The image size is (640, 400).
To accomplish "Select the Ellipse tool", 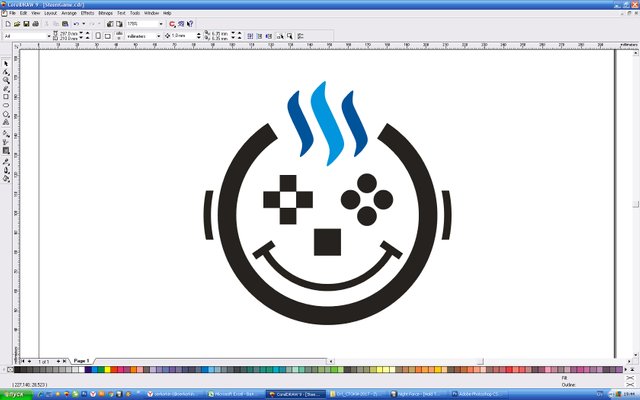I will click(x=6, y=105).
